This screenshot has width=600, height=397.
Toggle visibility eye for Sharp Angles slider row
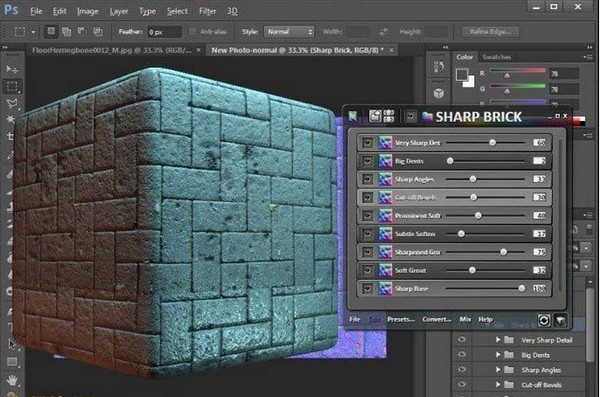367,179
